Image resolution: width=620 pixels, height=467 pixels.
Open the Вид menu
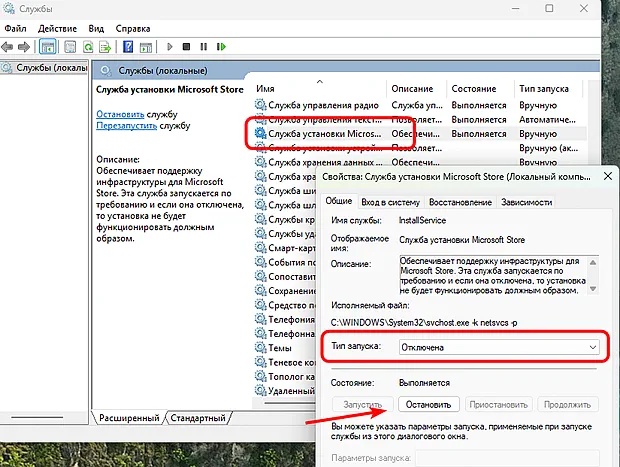pos(96,28)
